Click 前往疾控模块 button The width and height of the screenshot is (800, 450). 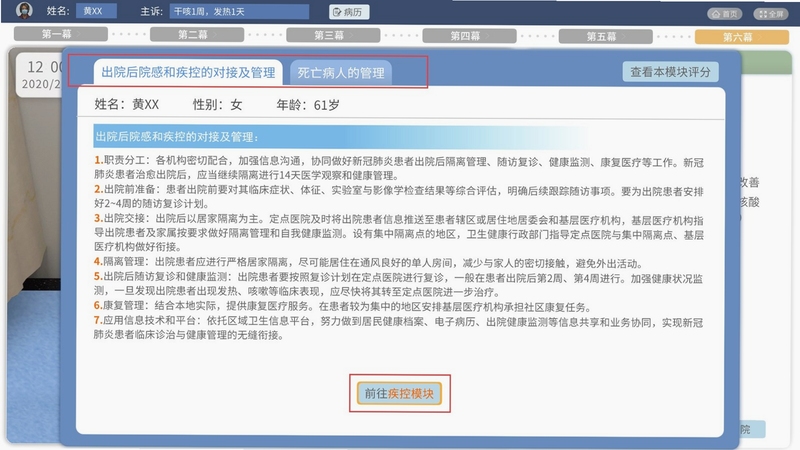(399, 393)
